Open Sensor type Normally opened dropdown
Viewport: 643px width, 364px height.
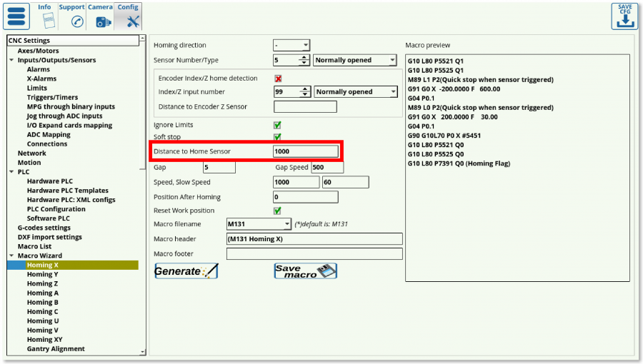tap(354, 61)
